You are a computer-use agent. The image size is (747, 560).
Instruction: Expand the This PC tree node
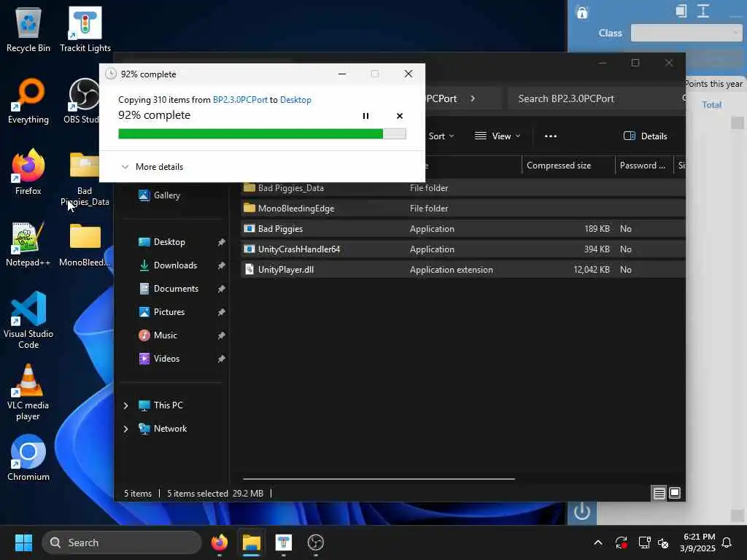[x=125, y=405]
